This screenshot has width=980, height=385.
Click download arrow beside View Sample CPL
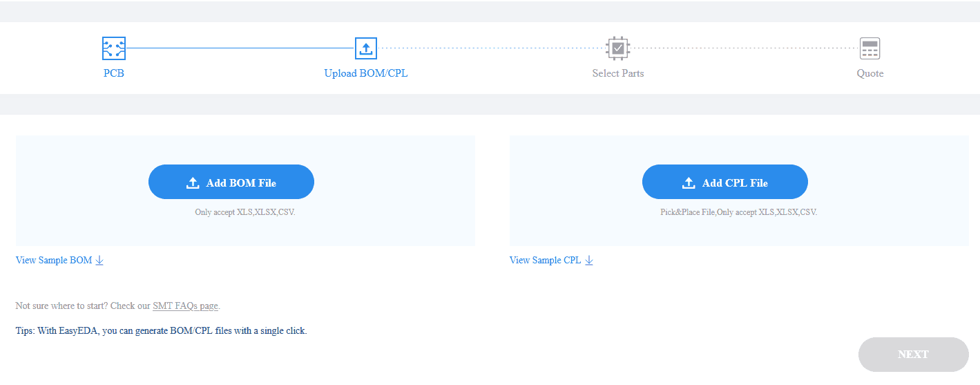tap(589, 261)
